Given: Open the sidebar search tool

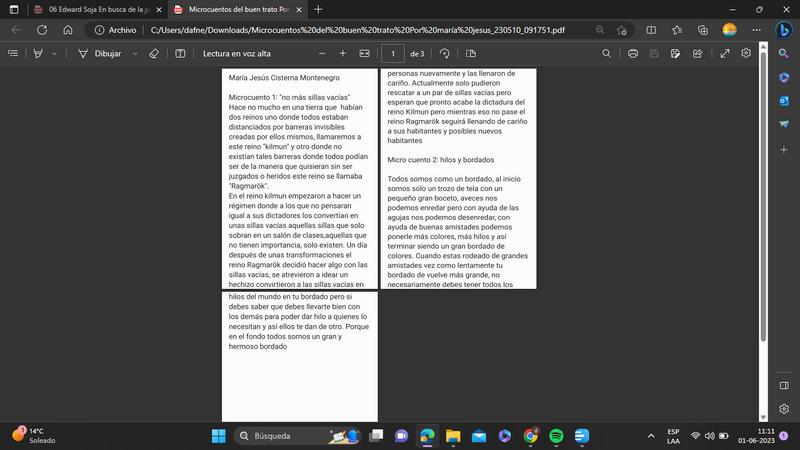Looking at the screenshot, I should [x=784, y=53].
